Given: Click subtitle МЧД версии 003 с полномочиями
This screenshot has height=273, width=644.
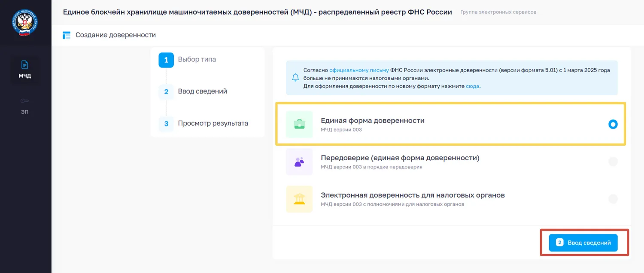Looking at the screenshot, I should pos(392,204).
